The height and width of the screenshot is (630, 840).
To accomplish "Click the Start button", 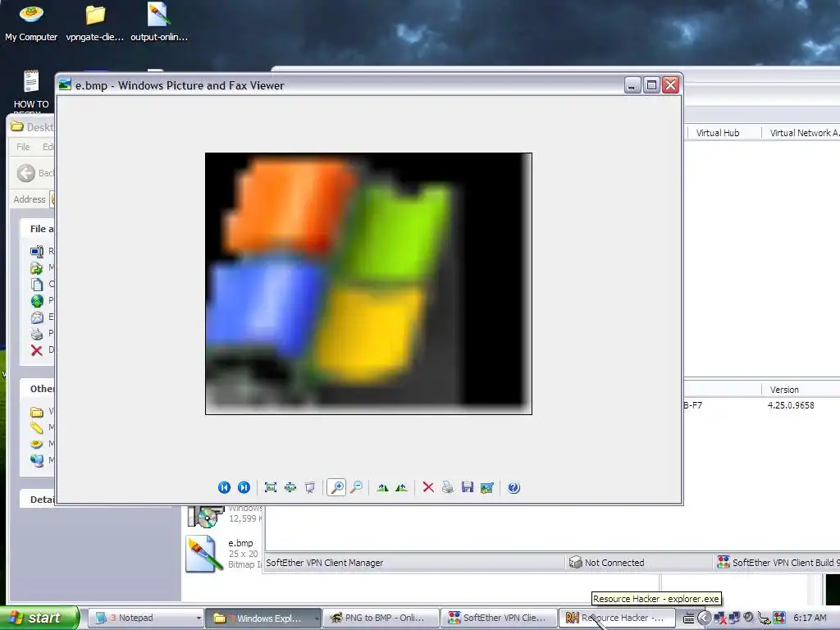I will click(x=39, y=618).
